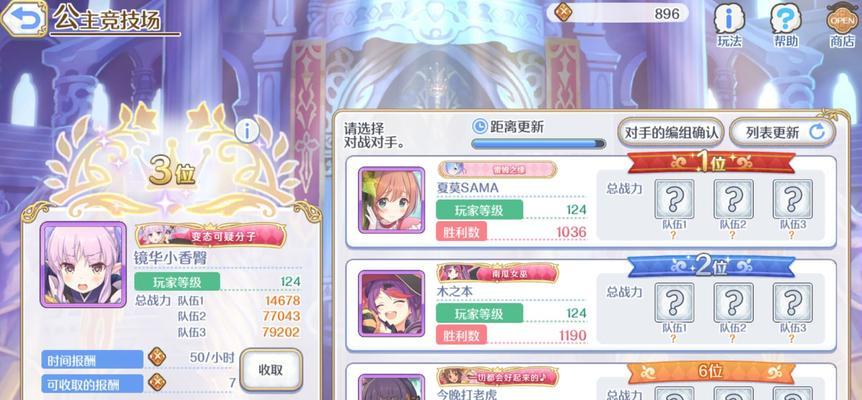Click the coin icon next to 时间报酬
The width and height of the screenshot is (862, 400).
point(157,358)
